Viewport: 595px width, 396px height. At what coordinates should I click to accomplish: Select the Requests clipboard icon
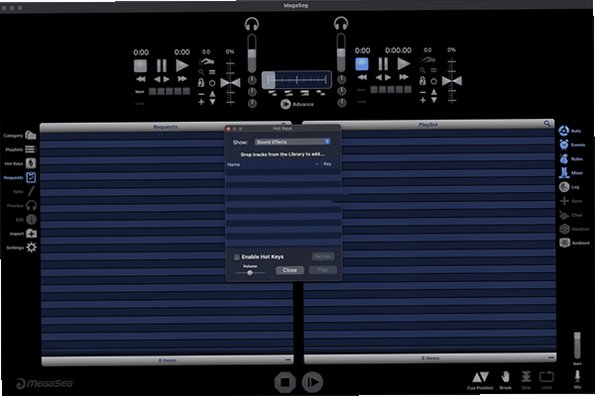click(x=31, y=177)
